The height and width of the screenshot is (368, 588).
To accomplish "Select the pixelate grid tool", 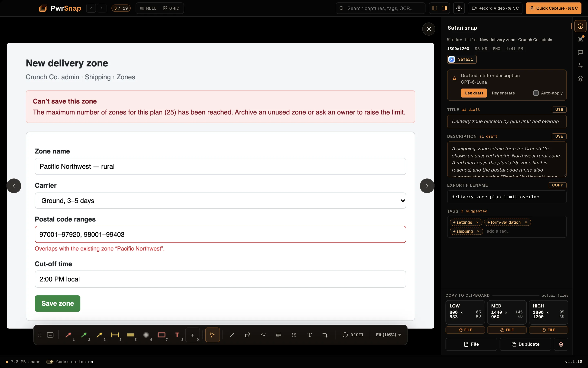I will point(294,335).
